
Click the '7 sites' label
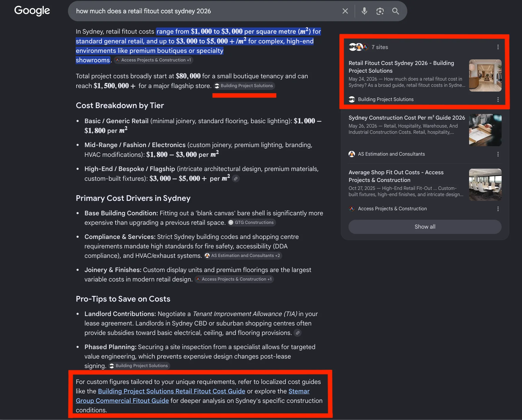click(380, 47)
